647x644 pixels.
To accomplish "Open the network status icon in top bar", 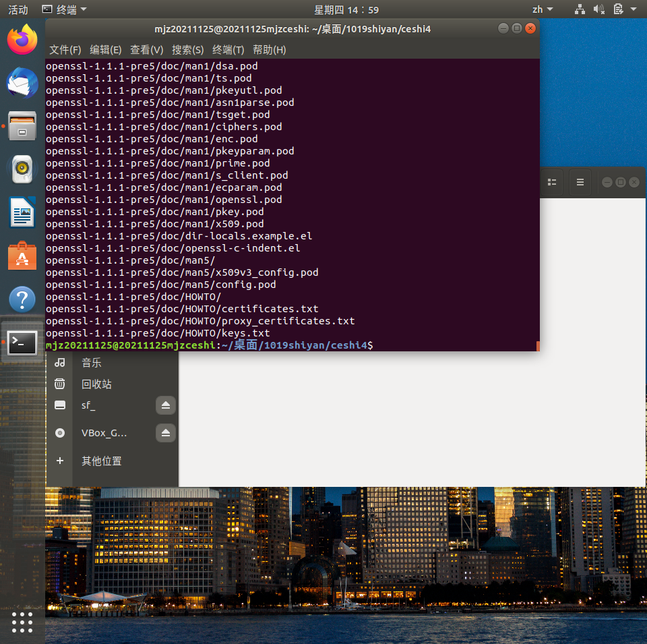I will pos(580,9).
